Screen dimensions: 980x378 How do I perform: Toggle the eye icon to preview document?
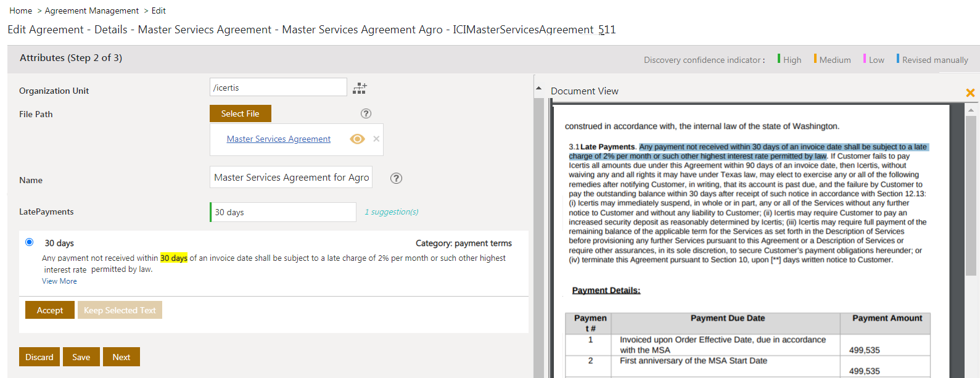[x=357, y=139]
